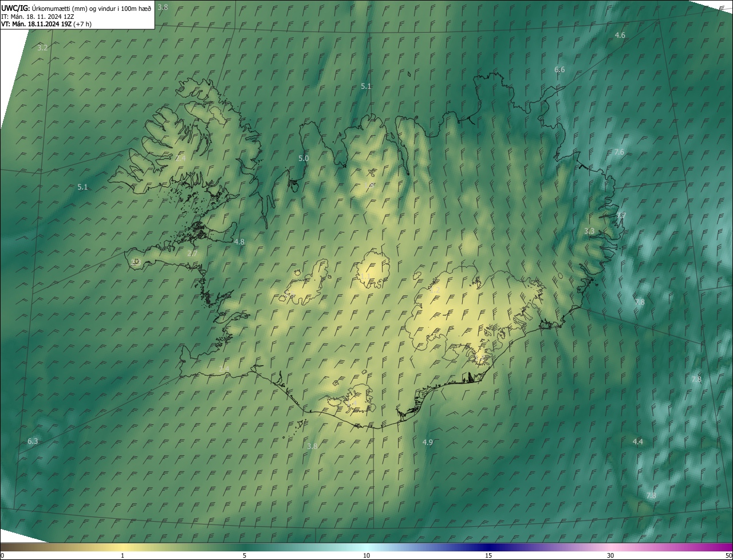Click the 1 tick label on the color scale

(x=123, y=555)
